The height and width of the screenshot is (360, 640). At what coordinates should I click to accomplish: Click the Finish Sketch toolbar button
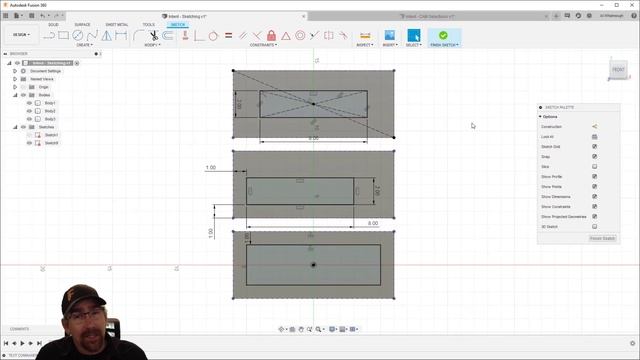[x=444, y=38]
